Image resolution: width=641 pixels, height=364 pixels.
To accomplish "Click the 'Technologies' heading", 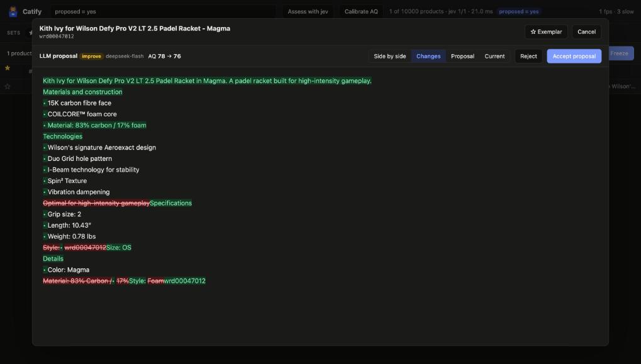I will 62,136.
